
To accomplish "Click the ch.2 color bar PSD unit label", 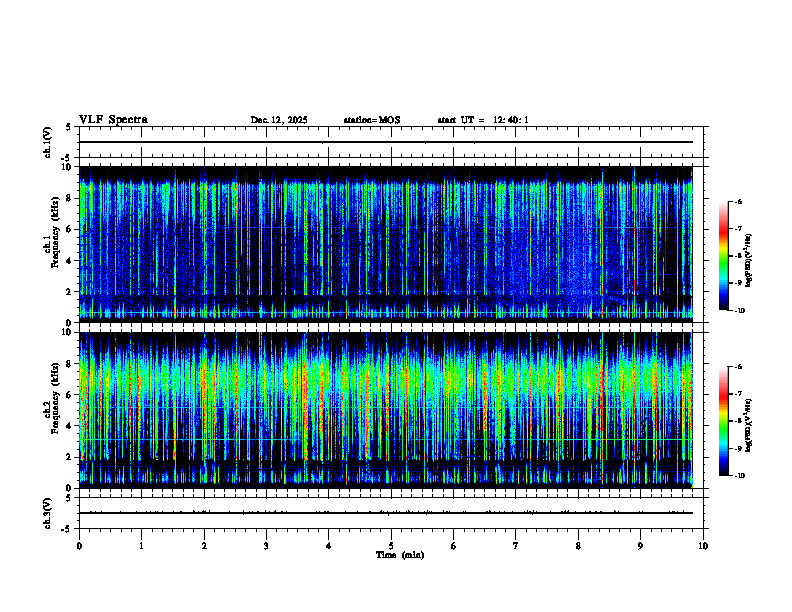I will pyautogui.click(x=749, y=425).
